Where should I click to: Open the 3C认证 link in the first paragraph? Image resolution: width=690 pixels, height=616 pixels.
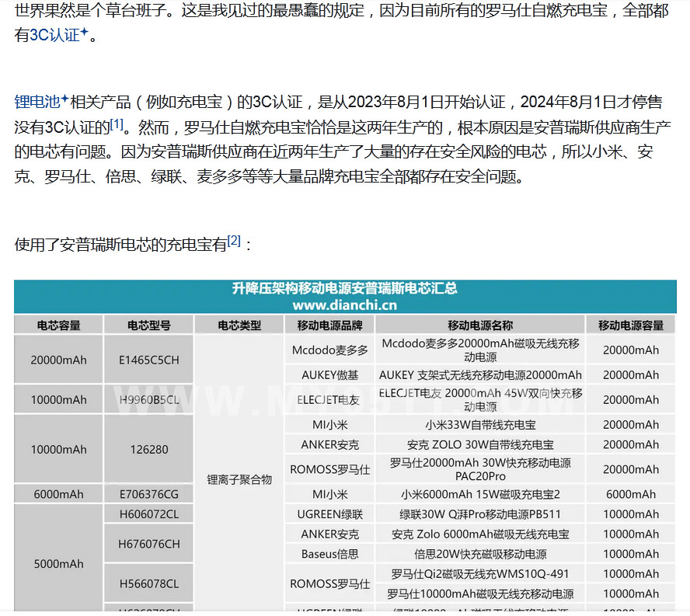(54, 36)
